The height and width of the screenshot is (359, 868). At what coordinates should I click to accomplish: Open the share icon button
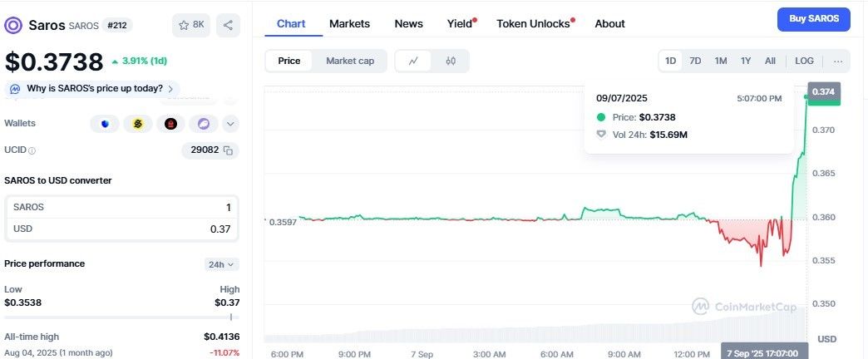228,25
